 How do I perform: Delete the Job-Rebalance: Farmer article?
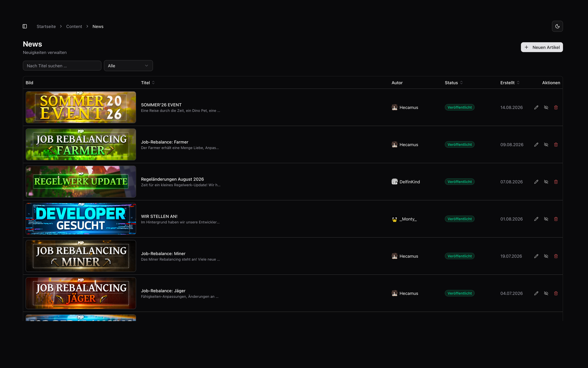tap(556, 145)
